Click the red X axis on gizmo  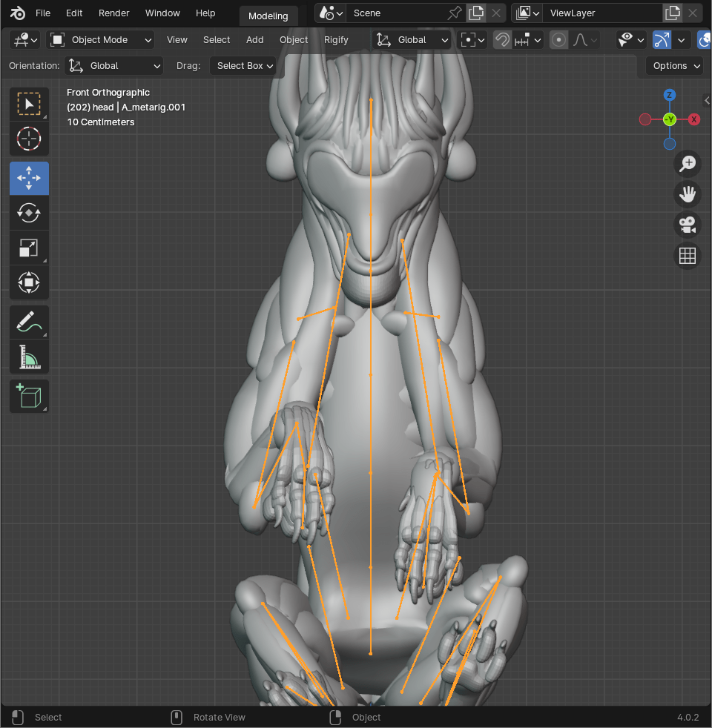click(694, 119)
